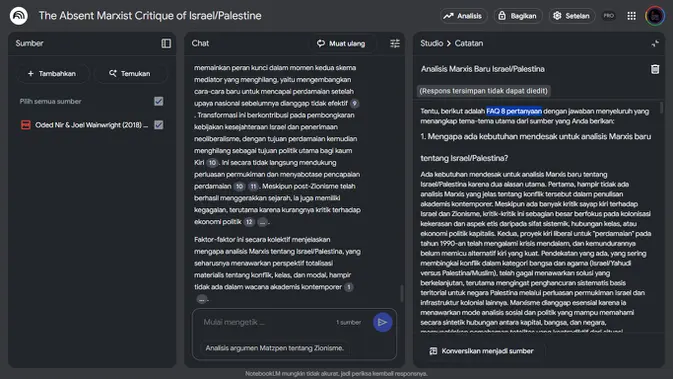Collapse the Sumber panel using sidebar icon

[x=166, y=43]
